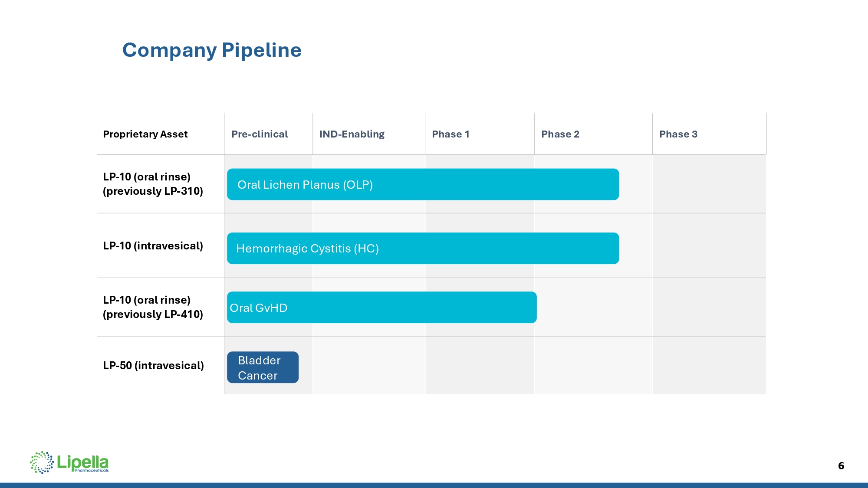Click the Phase 1 column header

(x=450, y=134)
